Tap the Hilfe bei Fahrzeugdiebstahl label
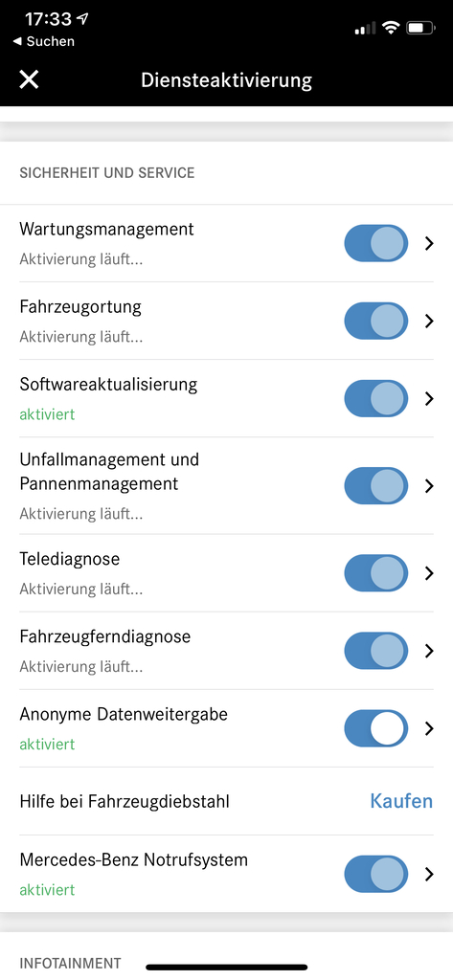453x980 pixels. tap(125, 801)
